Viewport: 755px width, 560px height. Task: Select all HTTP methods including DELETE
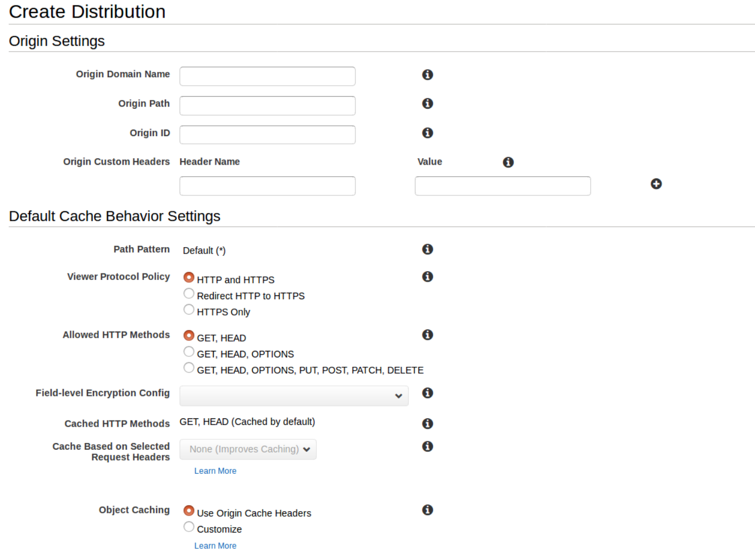189,368
